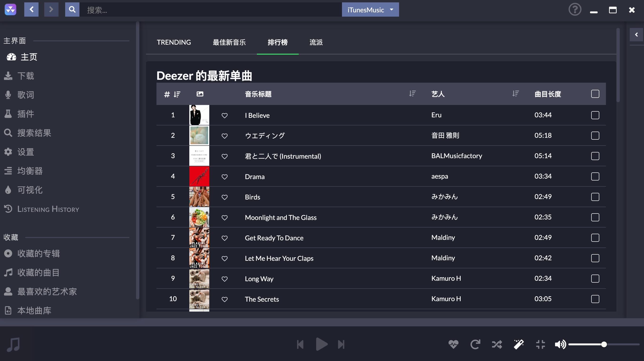
Task: Click the next track button
Action: tap(341, 344)
